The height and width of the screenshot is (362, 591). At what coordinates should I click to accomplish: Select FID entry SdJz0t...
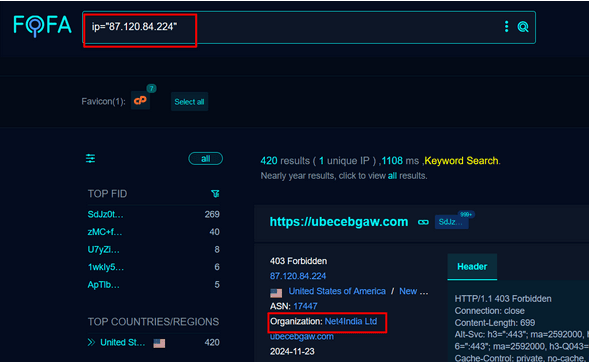[x=106, y=214]
